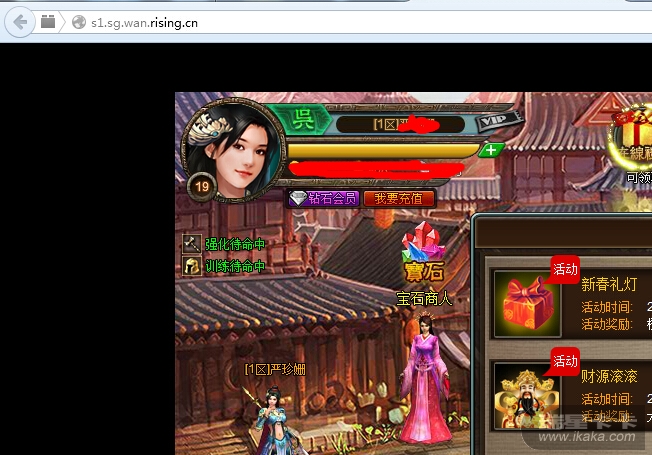Click the red gift box 新春礼灯 activity icon

(x=528, y=304)
